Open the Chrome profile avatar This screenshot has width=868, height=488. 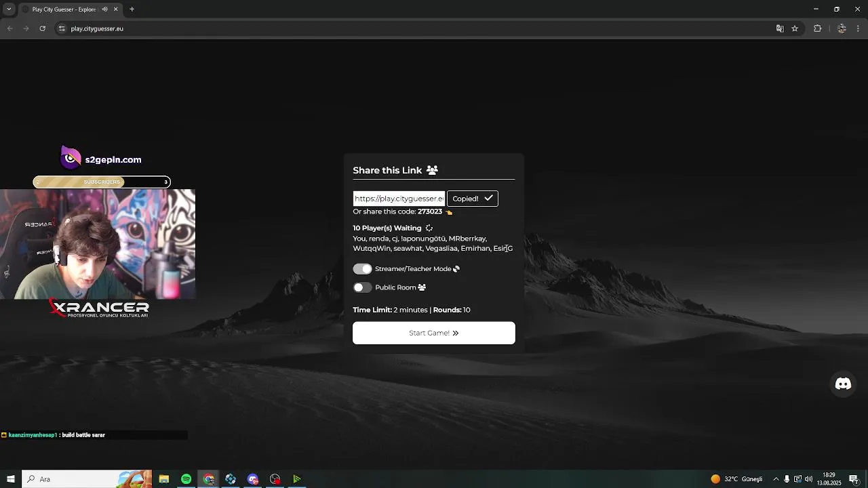(842, 28)
